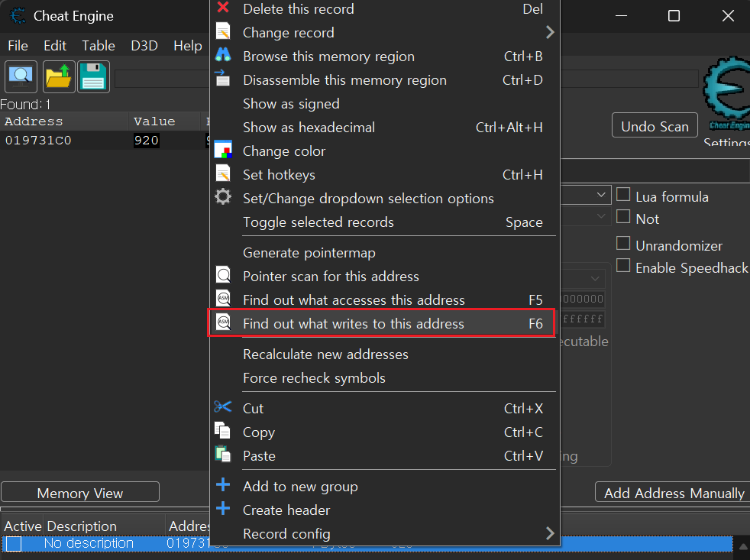Click the red X Delete this record icon
Image resolution: width=750 pixels, height=560 pixels.
pos(222,8)
